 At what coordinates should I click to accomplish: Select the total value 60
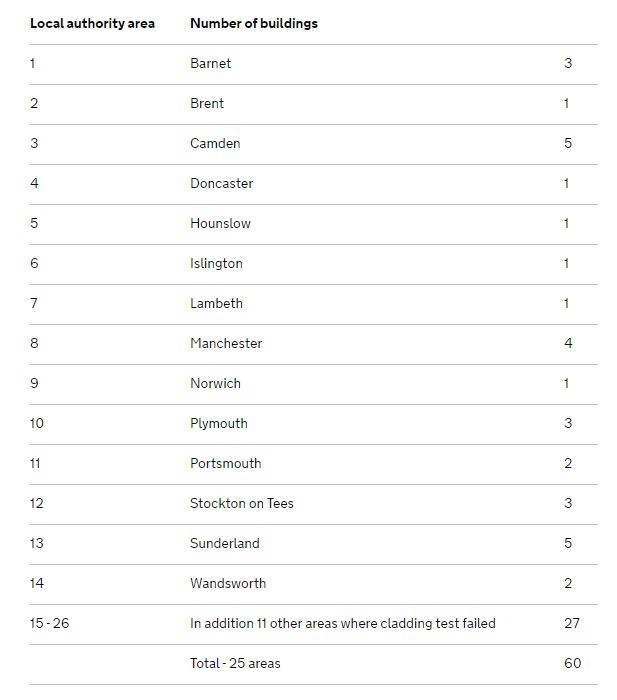pos(571,663)
